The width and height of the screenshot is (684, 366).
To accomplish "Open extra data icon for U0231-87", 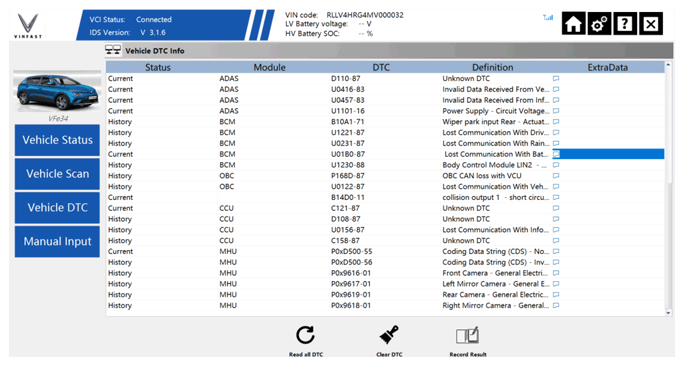I will pos(556,144).
